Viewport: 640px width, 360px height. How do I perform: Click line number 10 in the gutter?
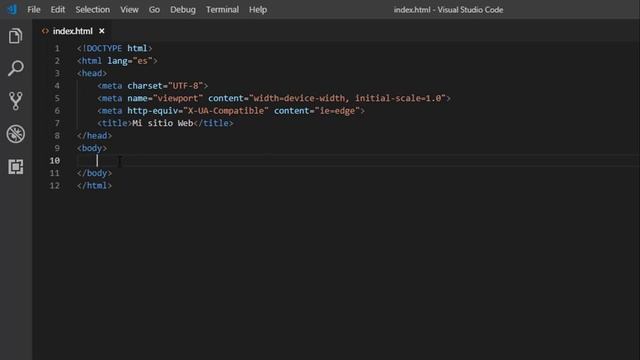click(x=55, y=161)
